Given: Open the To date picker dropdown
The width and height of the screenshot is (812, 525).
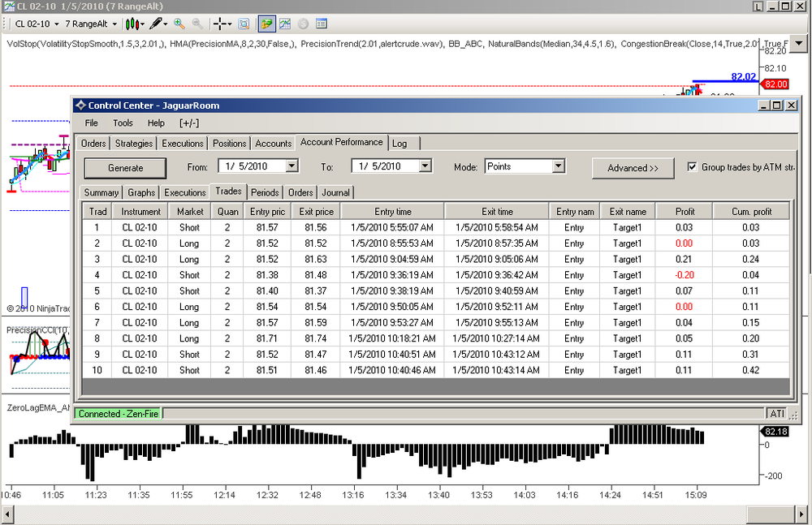Looking at the screenshot, I should point(425,166).
